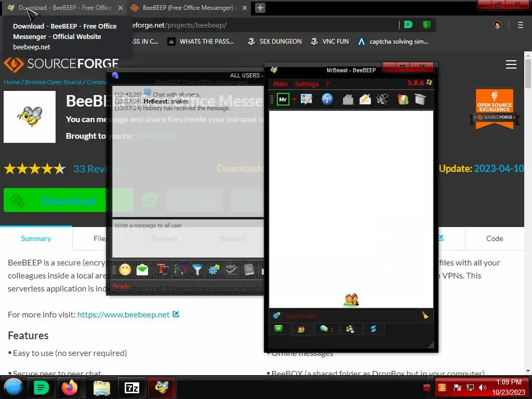Viewport: 532px width, 399px height.
Task: Click the BeeBEEP bee project logo thumbnail
Action: click(30, 117)
